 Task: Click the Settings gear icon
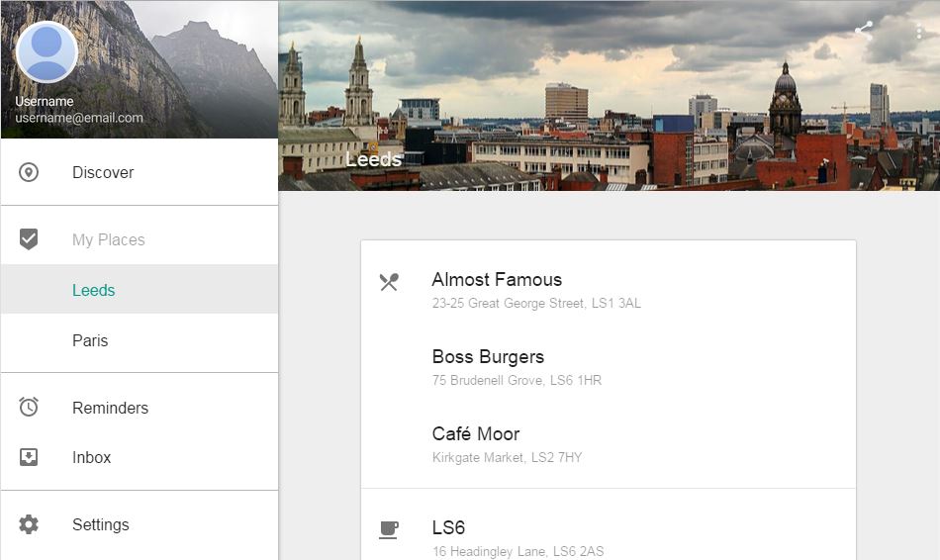point(29,524)
